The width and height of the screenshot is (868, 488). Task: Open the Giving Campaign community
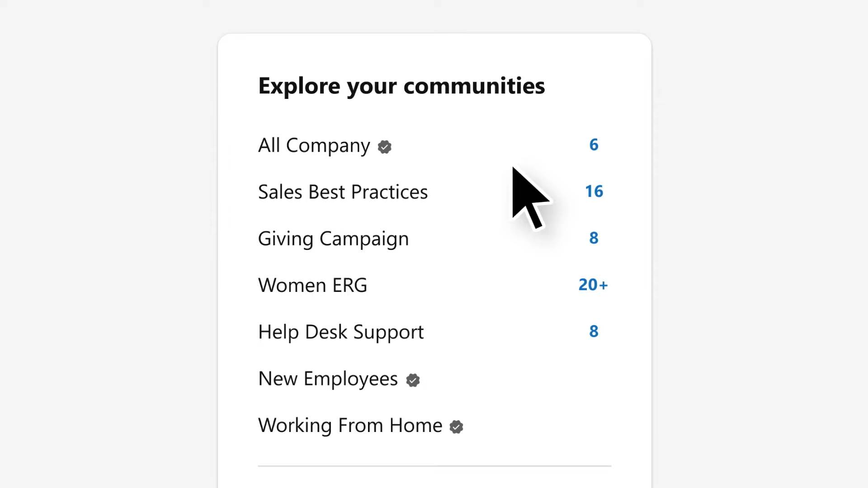pos(333,239)
